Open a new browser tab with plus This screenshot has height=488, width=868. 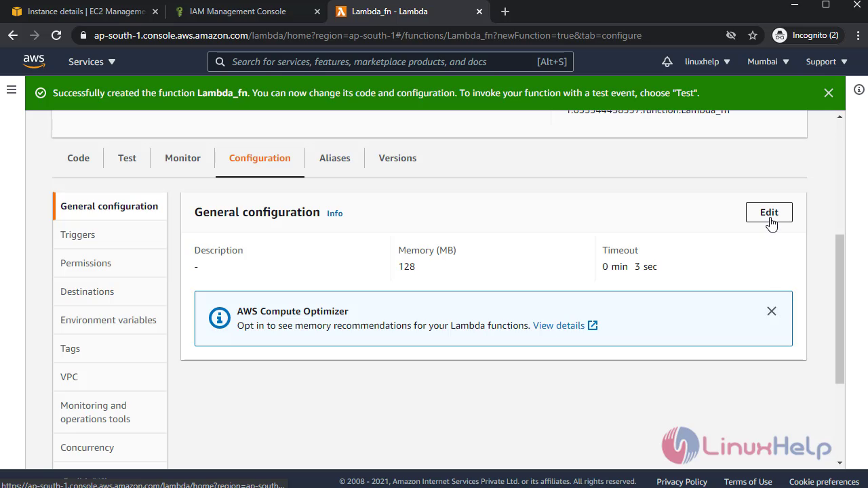505,12
